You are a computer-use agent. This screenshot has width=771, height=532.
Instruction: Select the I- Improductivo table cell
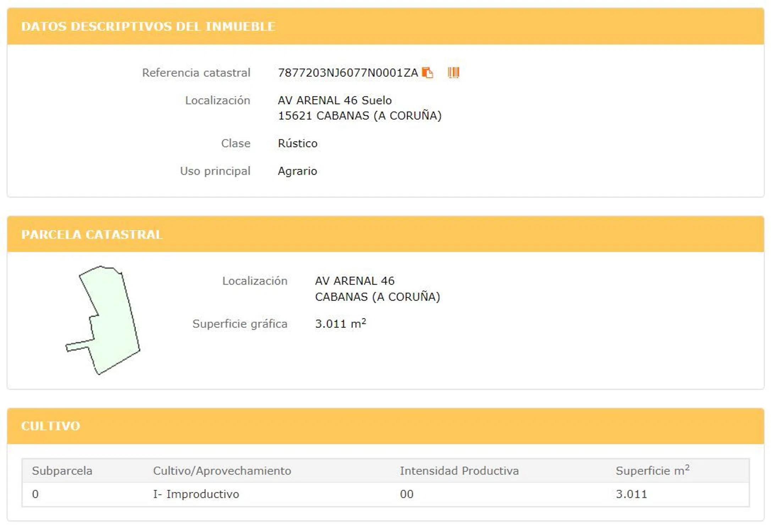(x=196, y=494)
